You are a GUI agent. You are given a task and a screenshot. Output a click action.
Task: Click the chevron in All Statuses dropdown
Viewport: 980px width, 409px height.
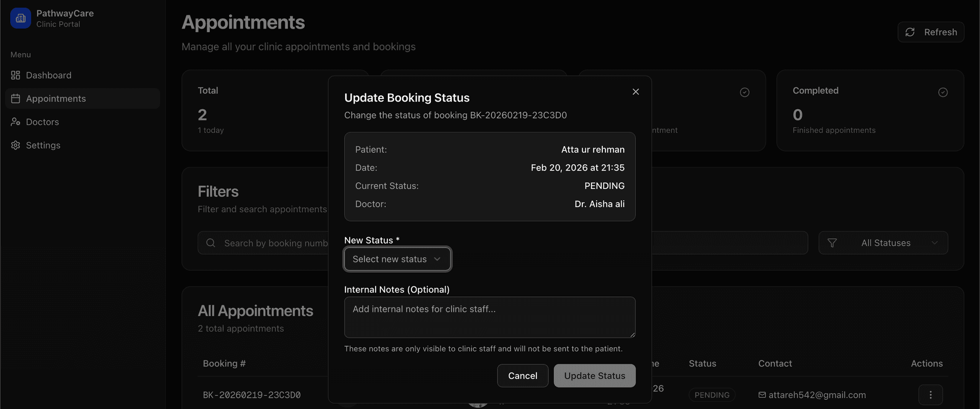click(x=935, y=243)
